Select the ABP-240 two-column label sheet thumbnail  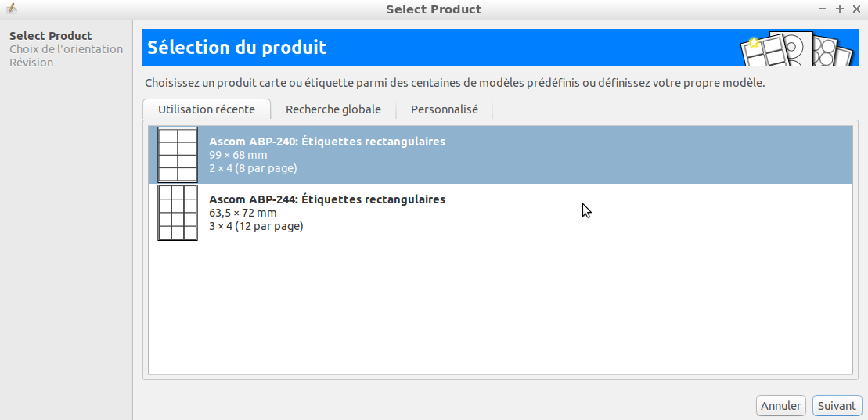coord(177,155)
